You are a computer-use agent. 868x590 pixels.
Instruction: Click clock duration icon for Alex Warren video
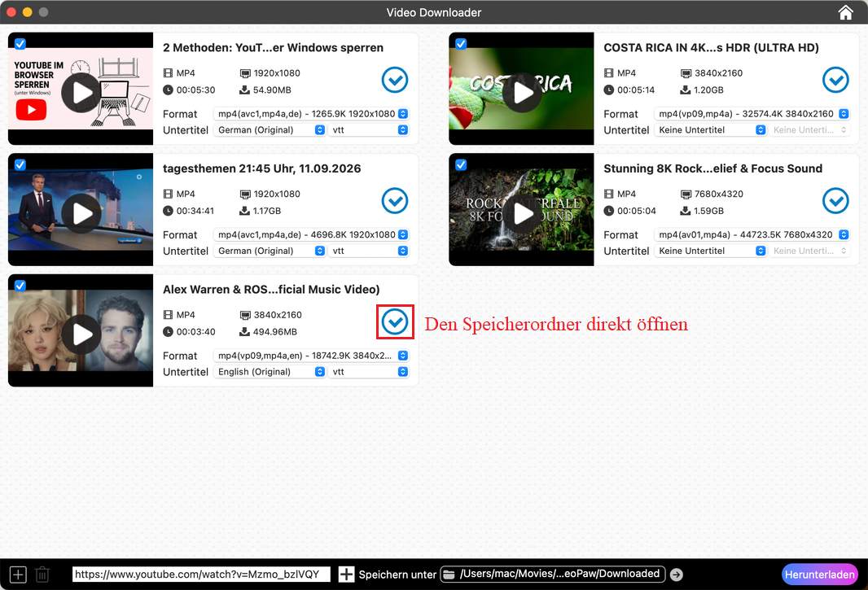click(x=168, y=332)
